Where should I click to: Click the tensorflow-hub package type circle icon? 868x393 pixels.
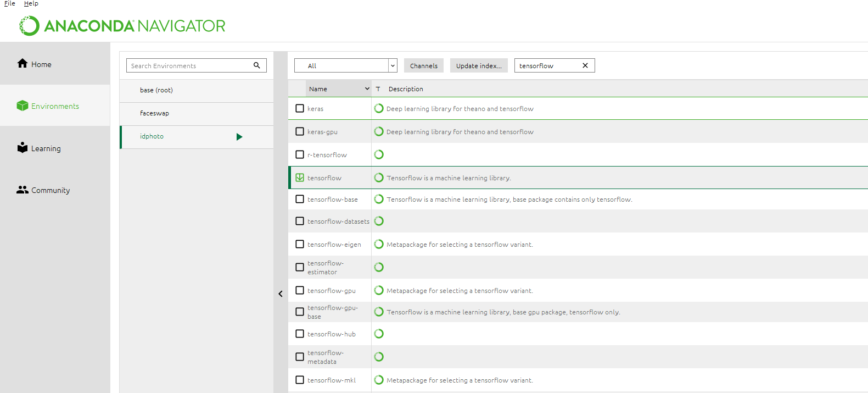coord(379,334)
